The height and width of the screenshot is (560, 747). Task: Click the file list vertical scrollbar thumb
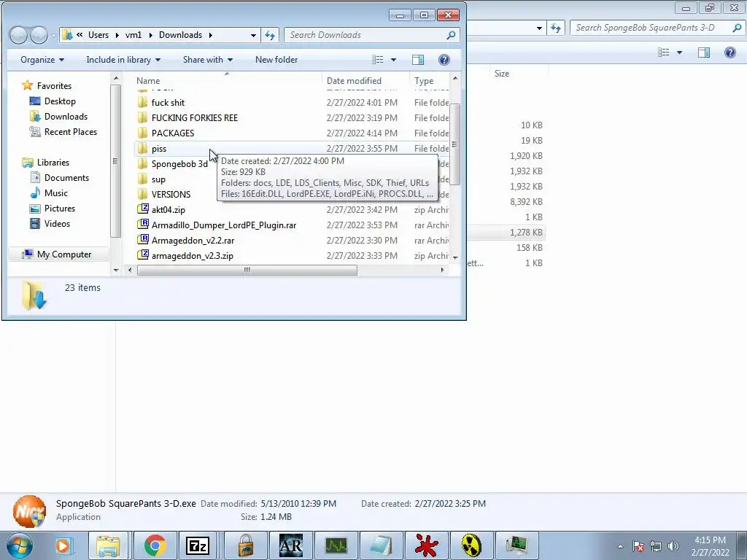click(x=455, y=144)
